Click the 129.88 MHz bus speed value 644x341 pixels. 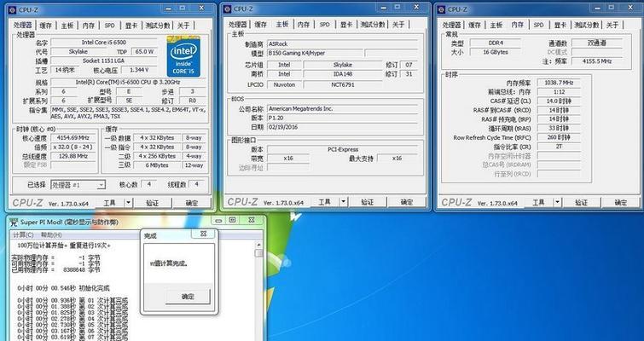point(73,156)
